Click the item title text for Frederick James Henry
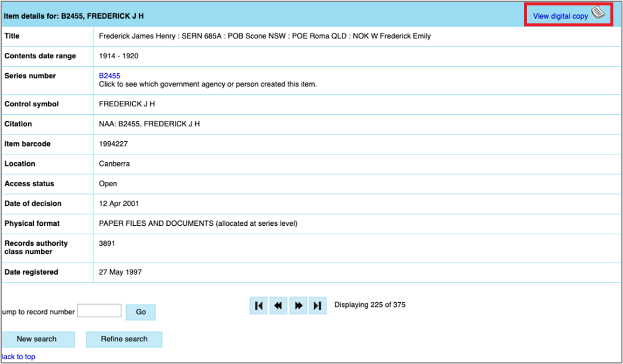 [x=264, y=36]
